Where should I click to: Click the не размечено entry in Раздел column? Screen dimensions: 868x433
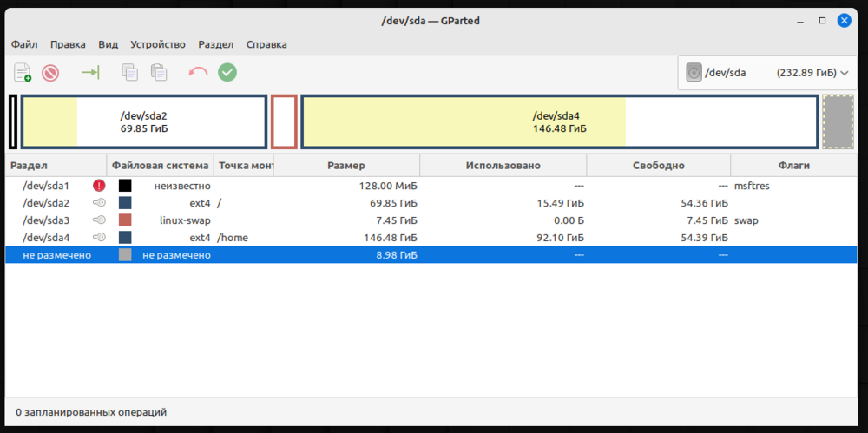(57, 255)
